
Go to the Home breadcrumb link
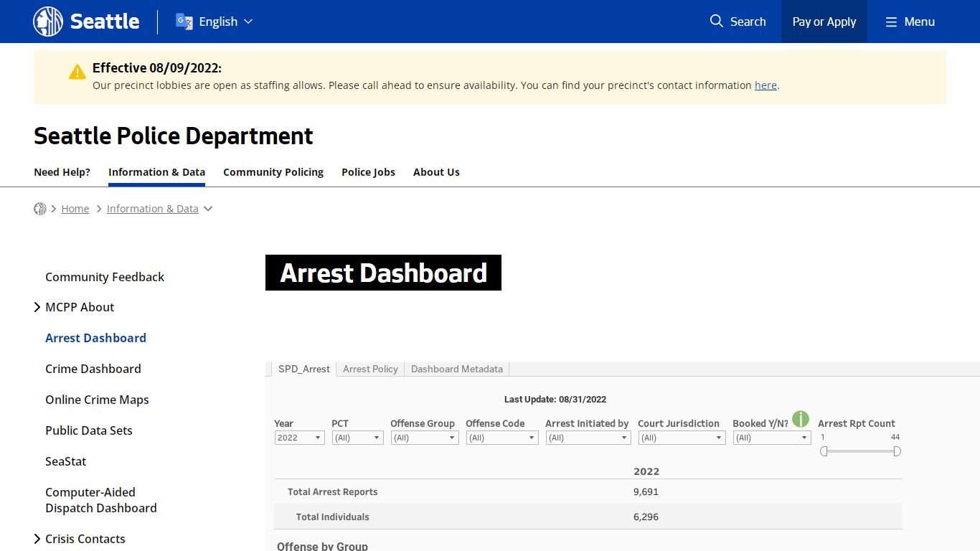point(75,209)
